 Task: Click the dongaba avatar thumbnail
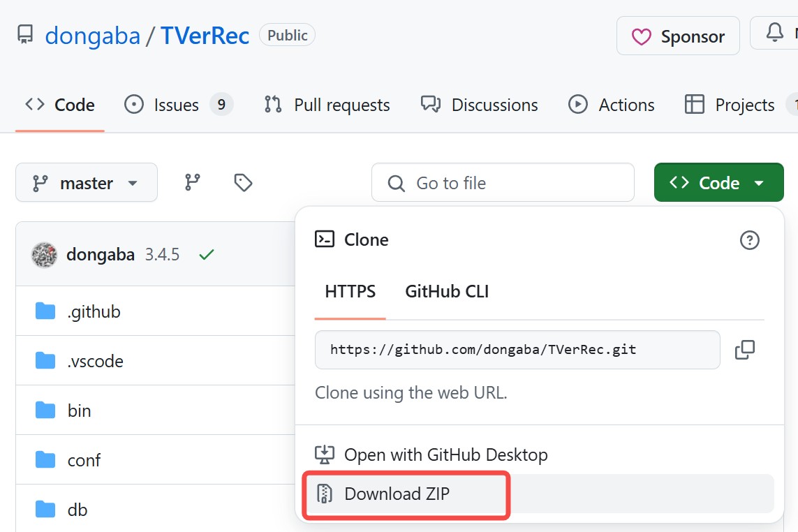click(44, 255)
